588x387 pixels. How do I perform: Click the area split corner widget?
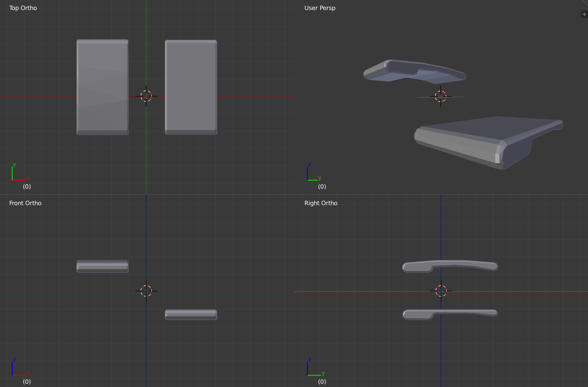pos(586,2)
